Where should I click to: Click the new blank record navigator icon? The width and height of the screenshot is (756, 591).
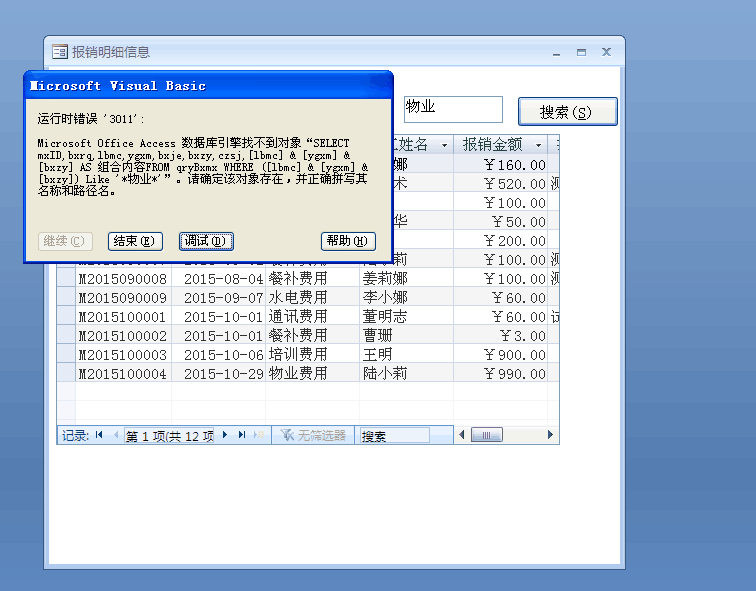(259, 435)
